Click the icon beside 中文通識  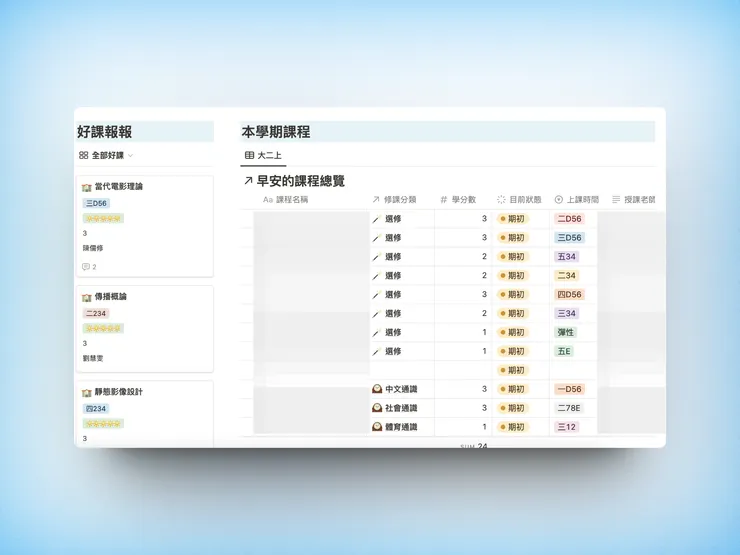(x=377, y=389)
